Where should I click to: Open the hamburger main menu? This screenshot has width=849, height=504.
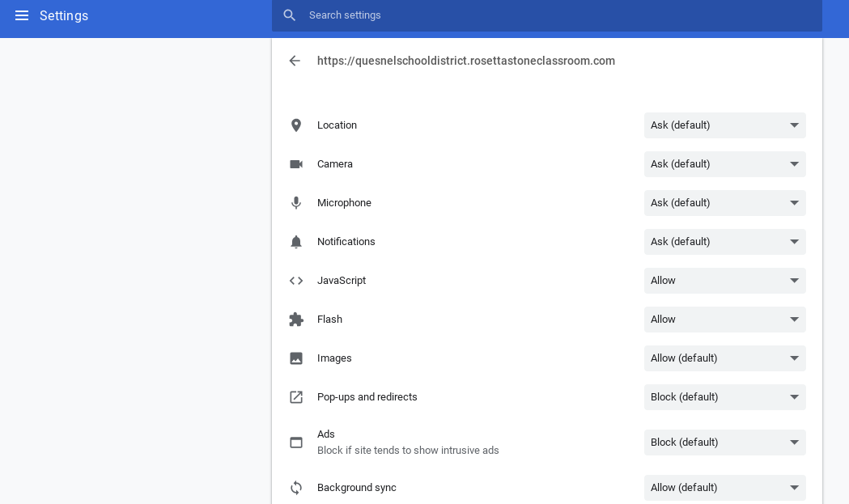coord(22,15)
